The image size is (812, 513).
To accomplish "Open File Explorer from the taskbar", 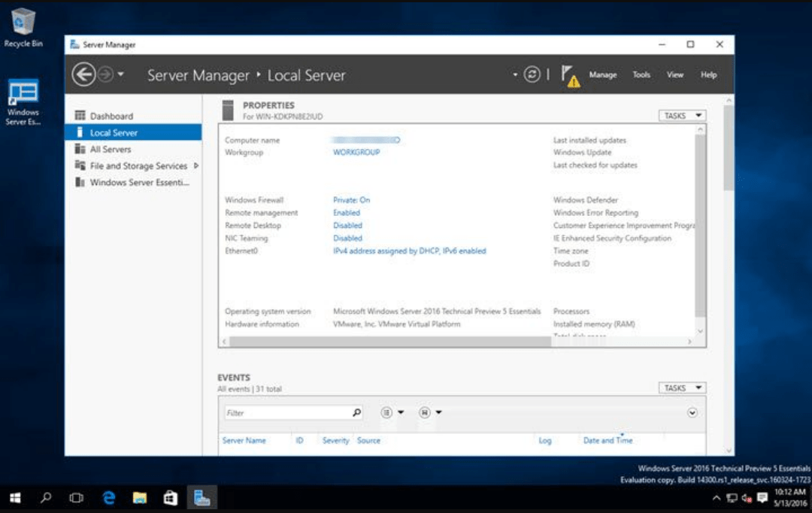I will point(139,498).
